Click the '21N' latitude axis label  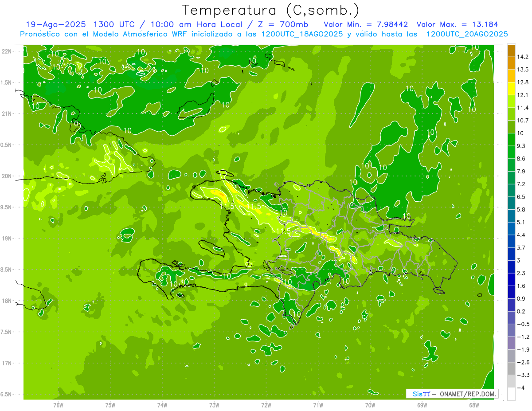8,114
